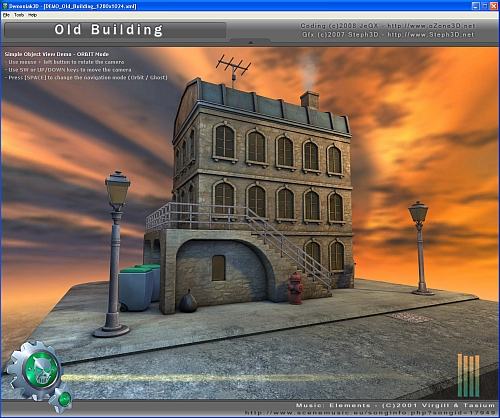Collapse the top banner arrow tab
Viewport: 500px width, 418px height.
[x=251, y=42]
